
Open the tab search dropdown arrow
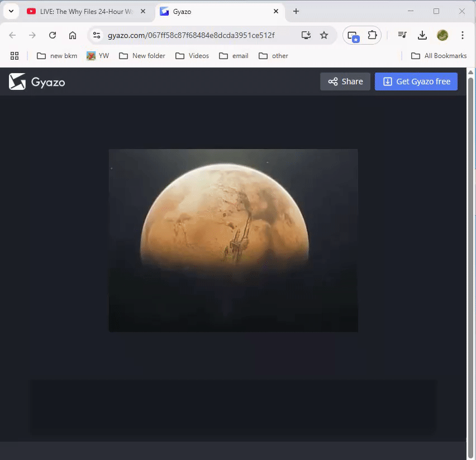click(x=11, y=12)
